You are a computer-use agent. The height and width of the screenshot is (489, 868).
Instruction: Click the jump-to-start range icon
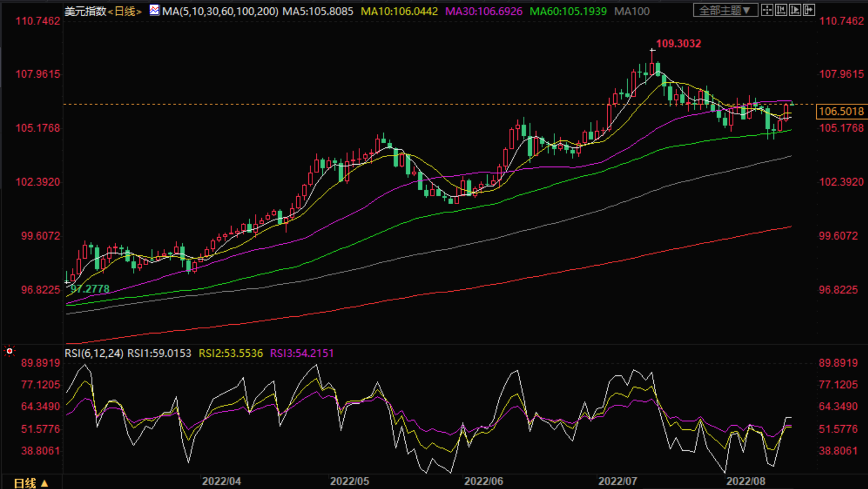[781, 10]
